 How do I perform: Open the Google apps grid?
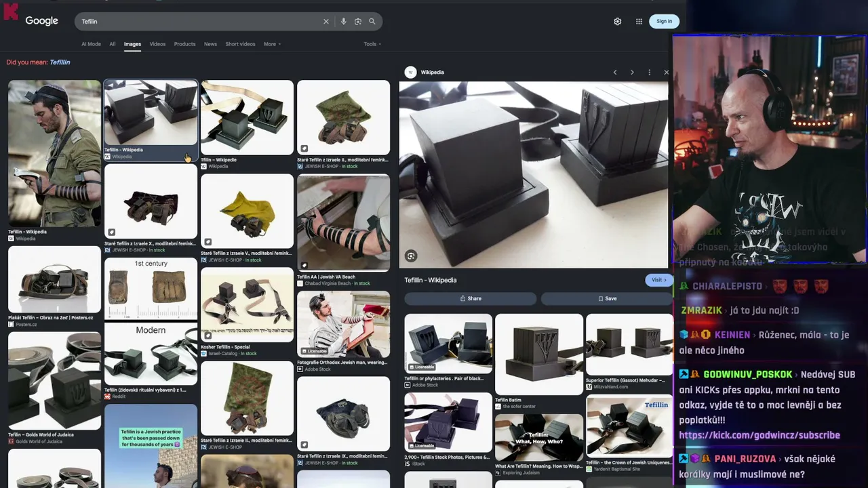[x=639, y=22]
